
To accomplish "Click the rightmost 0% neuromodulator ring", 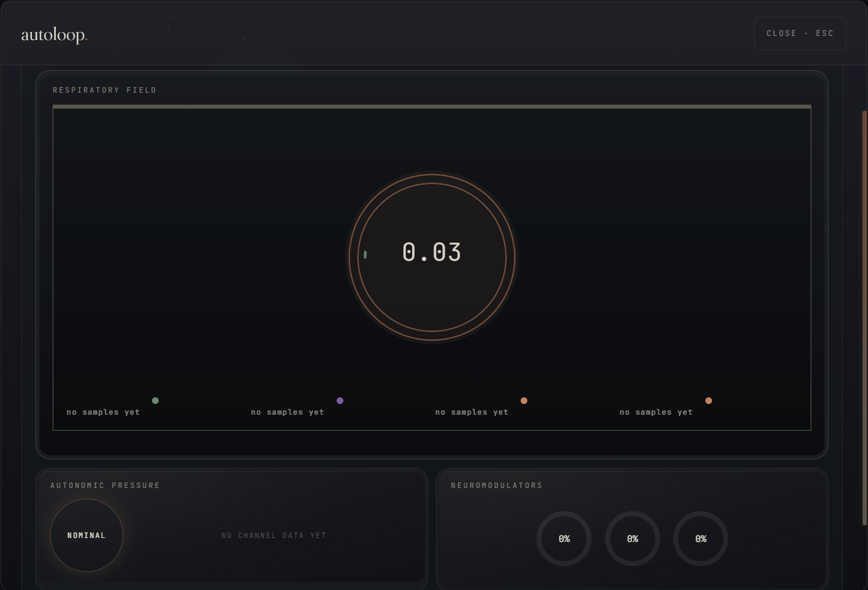I will coord(701,539).
